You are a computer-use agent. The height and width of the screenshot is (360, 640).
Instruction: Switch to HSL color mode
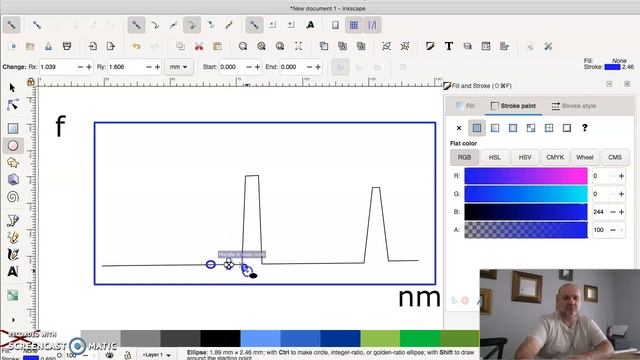coord(495,158)
